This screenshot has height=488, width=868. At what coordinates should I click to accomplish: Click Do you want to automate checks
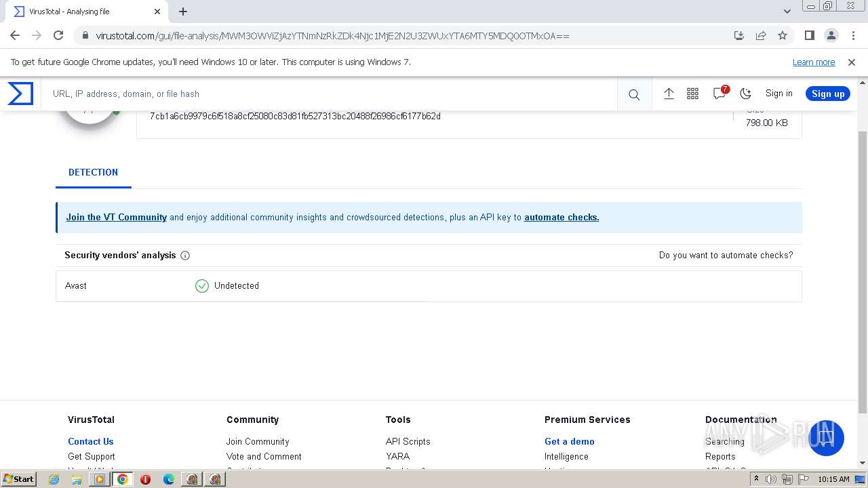point(726,256)
